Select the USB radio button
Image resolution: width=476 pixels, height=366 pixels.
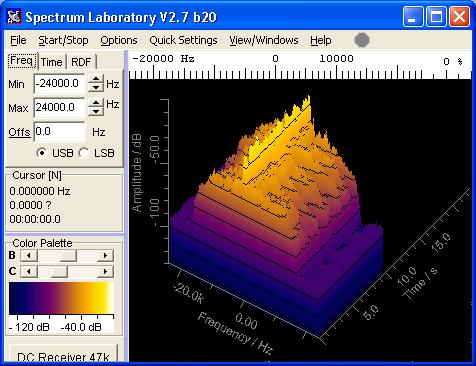tap(42, 153)
